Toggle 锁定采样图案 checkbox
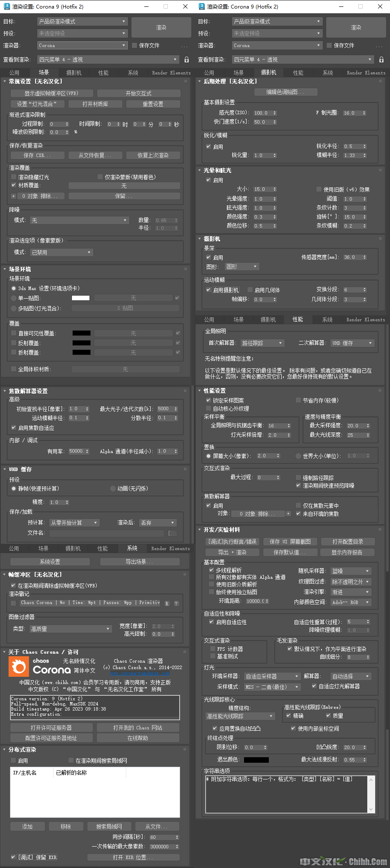 pos(208,400)
